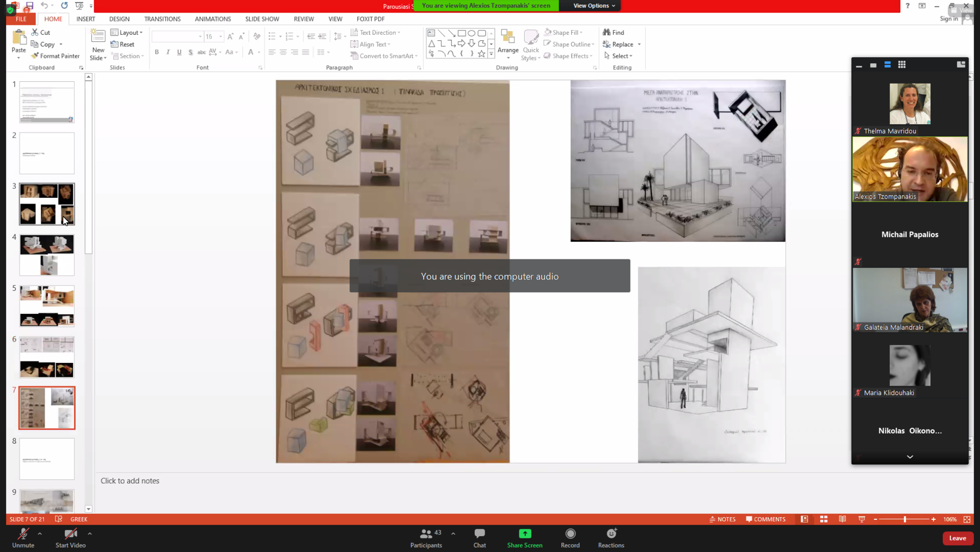Select the Format Painter tool
Screen dimensions: 980x552
click(56, 56)
